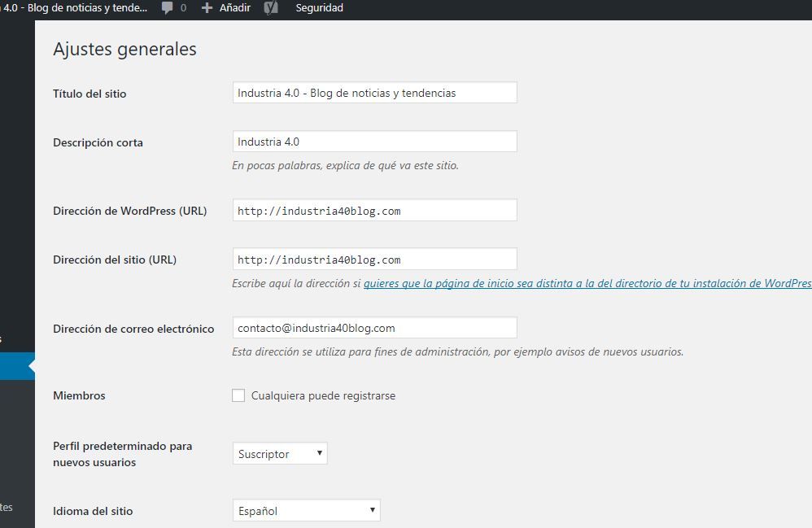
Task: Click the Dirección de correo electrónico field
Action: [374, 328]
